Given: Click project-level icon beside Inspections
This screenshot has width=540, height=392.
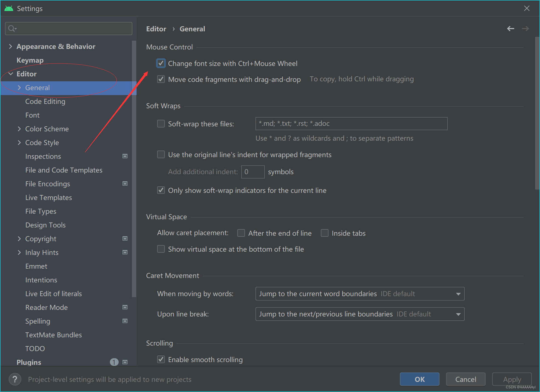Looking at the screenshot, I should coord(125,156).
